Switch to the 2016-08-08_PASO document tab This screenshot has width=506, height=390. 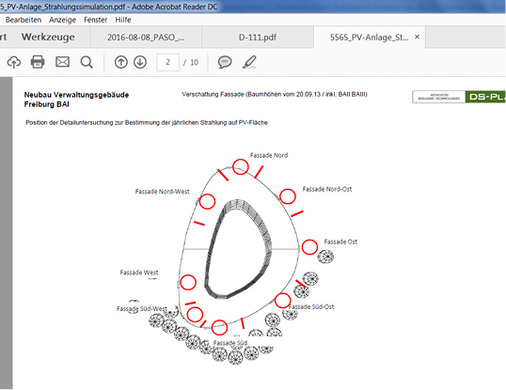pos(146,37)
